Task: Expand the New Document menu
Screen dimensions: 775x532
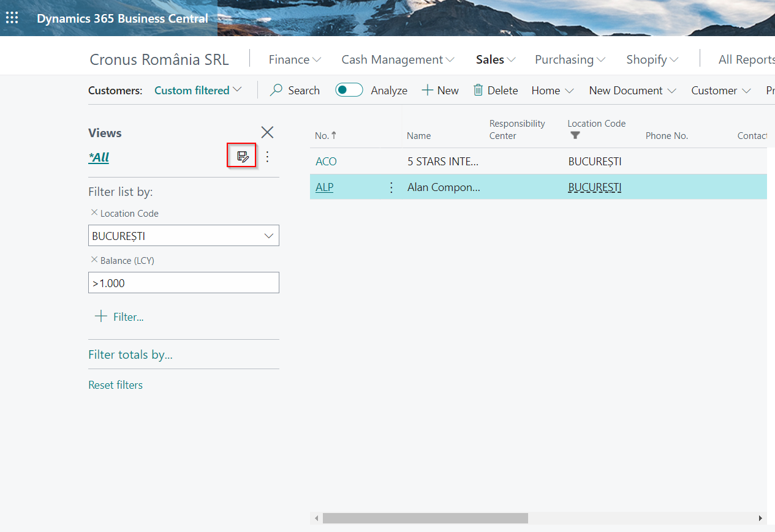Action: point(632,90)
